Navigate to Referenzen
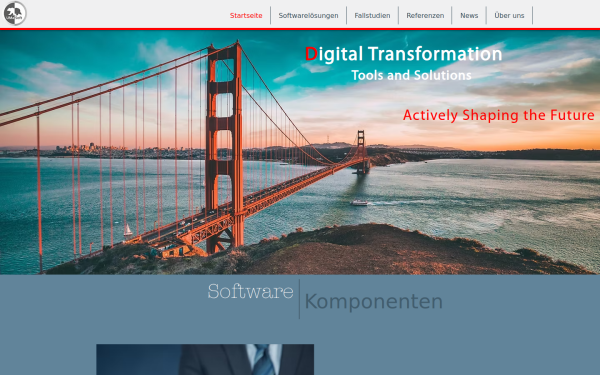This screenshot has width=600, height=375. coord(425,16)
